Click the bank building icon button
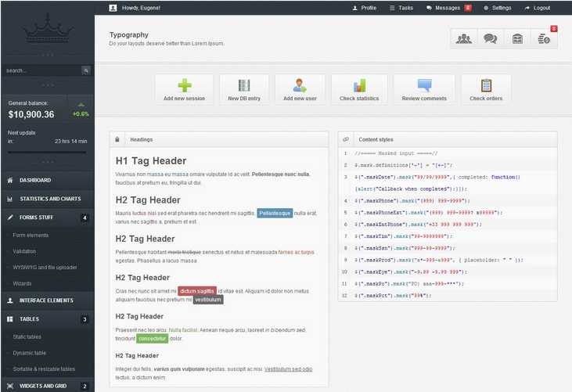This screenshot has width=572, height=392. [517, 38]
